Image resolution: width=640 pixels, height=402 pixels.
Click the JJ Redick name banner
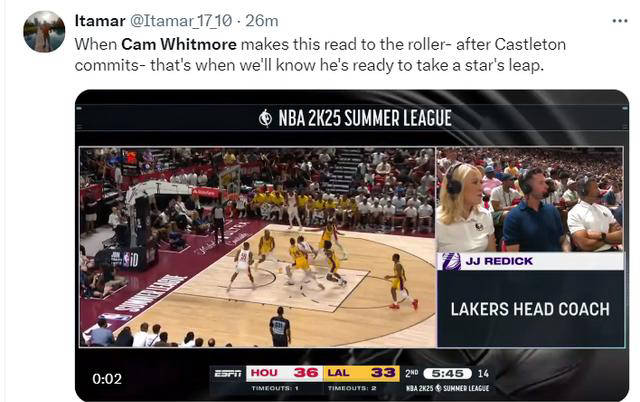click(x=531, y=261)
